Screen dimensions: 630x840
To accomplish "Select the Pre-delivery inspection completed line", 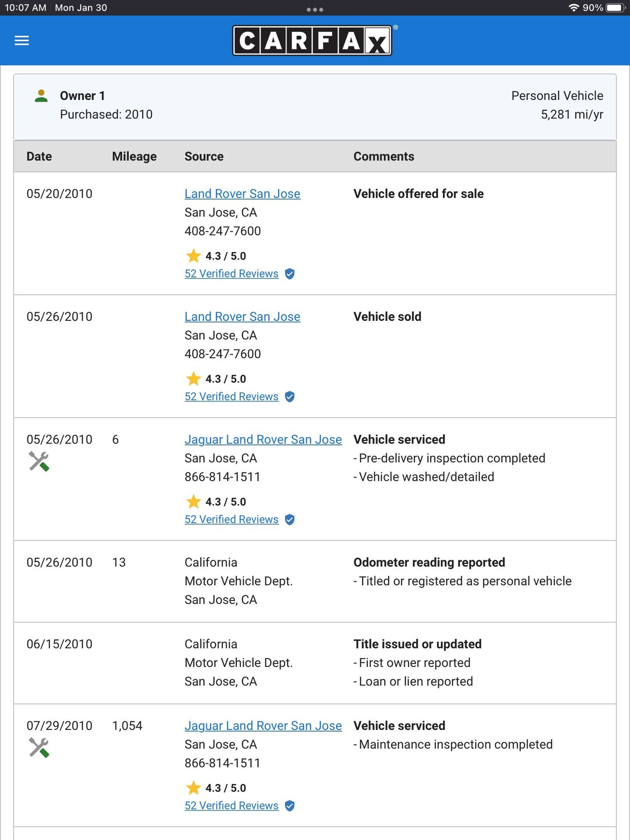I will click(x=449, y=458).
